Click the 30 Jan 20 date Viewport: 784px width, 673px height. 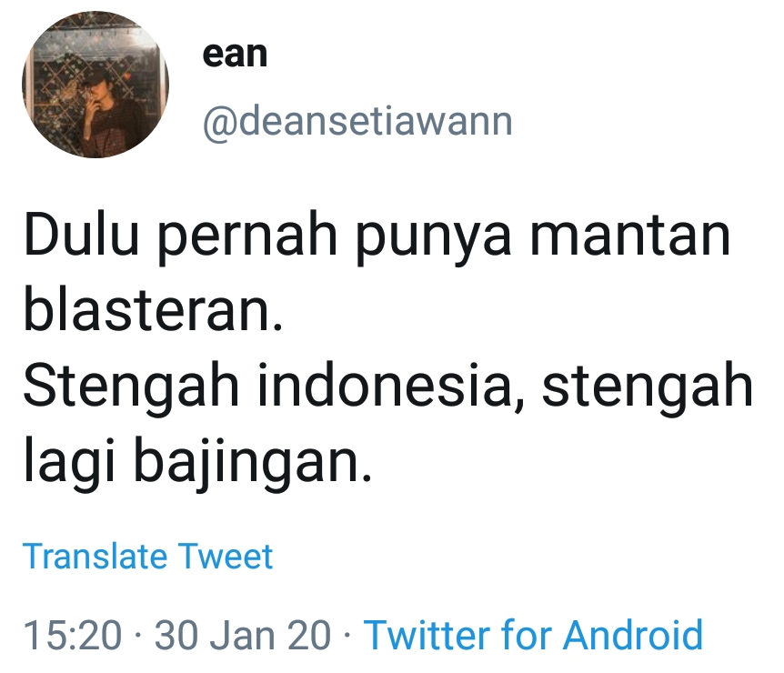(x=243, y=635)
